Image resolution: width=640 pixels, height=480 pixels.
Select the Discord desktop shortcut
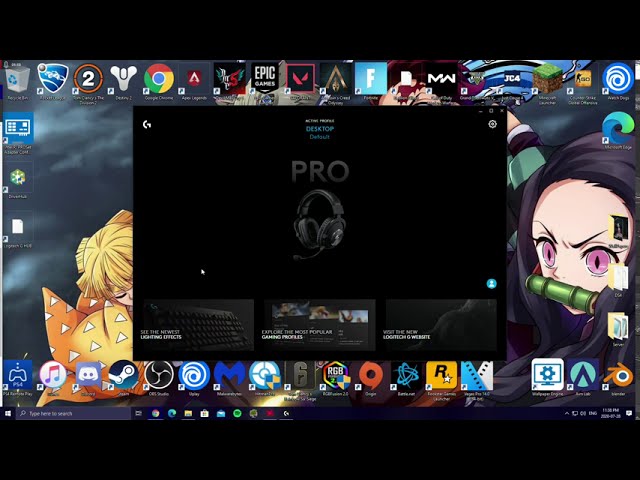(x=88, y=378)
